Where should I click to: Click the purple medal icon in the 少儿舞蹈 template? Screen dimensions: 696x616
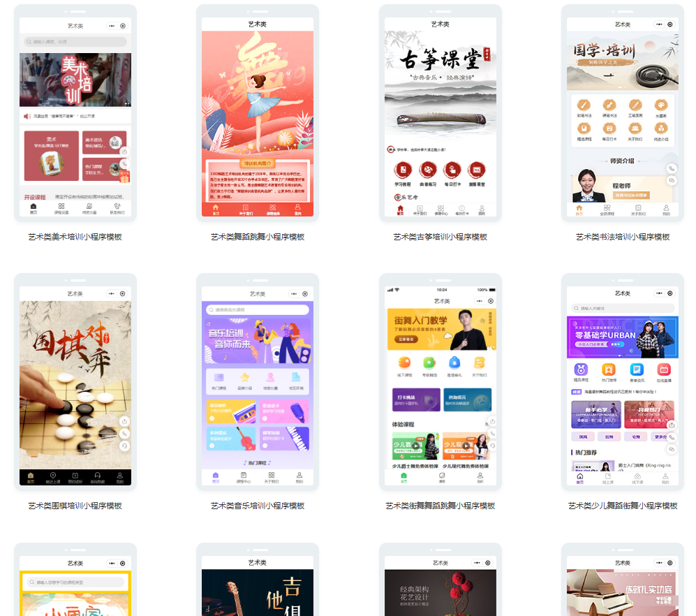coord(581,369)
